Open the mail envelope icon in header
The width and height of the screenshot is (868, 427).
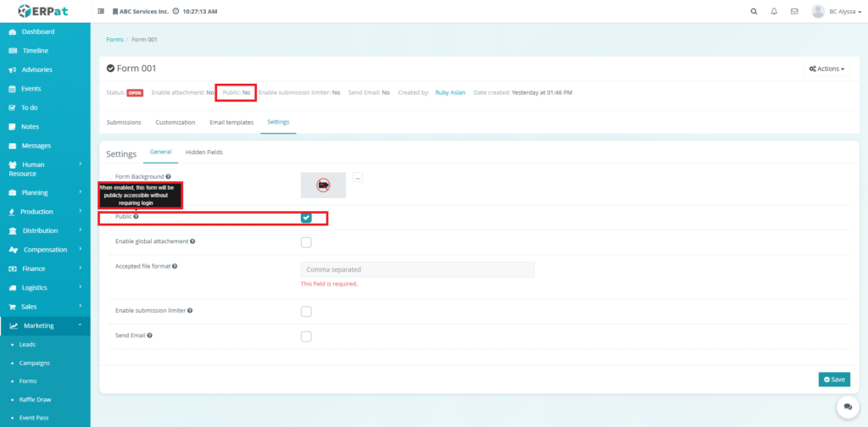[x=794, y=12]
